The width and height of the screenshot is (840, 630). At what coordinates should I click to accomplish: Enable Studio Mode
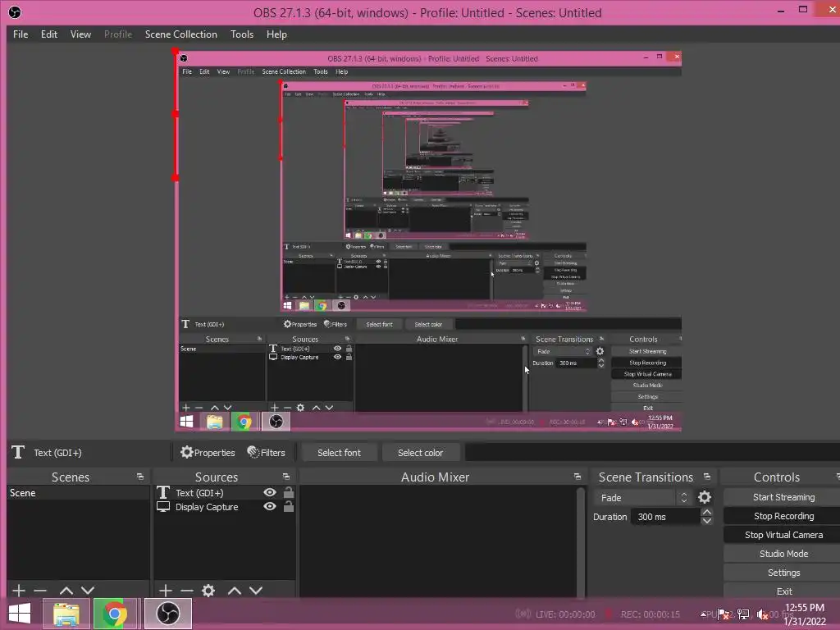[783, 554]
